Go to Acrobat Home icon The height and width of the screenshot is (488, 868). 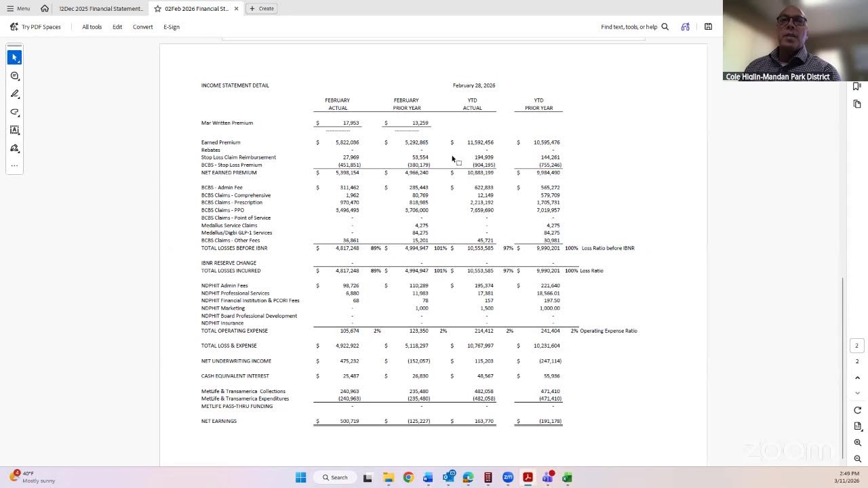pos(45,9)
